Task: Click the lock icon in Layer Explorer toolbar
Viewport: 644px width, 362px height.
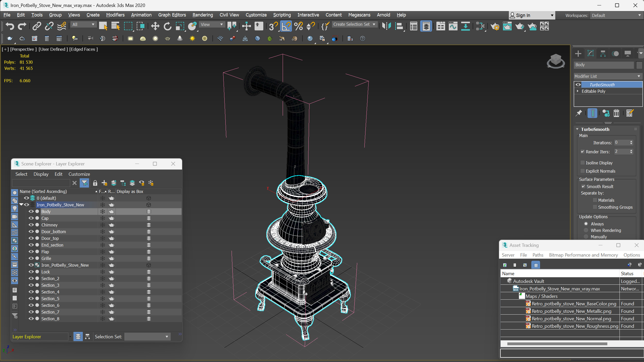Action: click(x=95, y=183)
